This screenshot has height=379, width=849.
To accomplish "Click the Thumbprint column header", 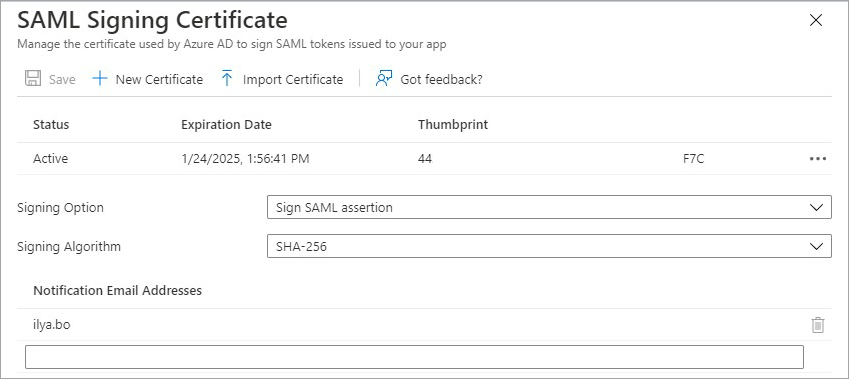I will (x=453, y=125).
